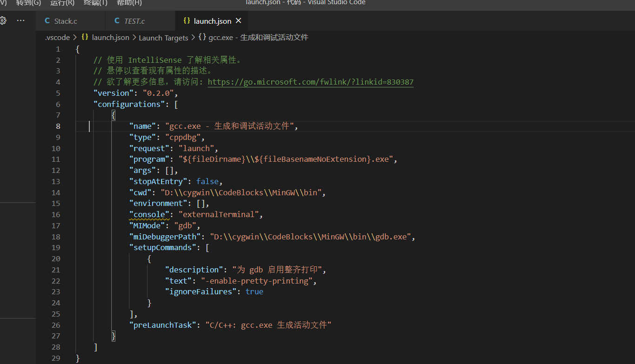Click the "-enable-pretty-printing" value
635x364 pixels.
point(257,281)
